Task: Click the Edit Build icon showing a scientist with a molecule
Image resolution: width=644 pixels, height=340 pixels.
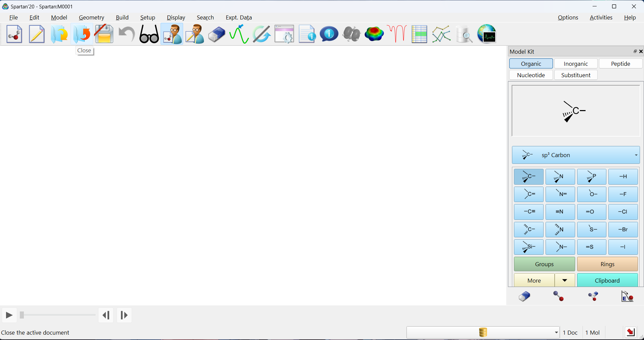Action: 172,34
